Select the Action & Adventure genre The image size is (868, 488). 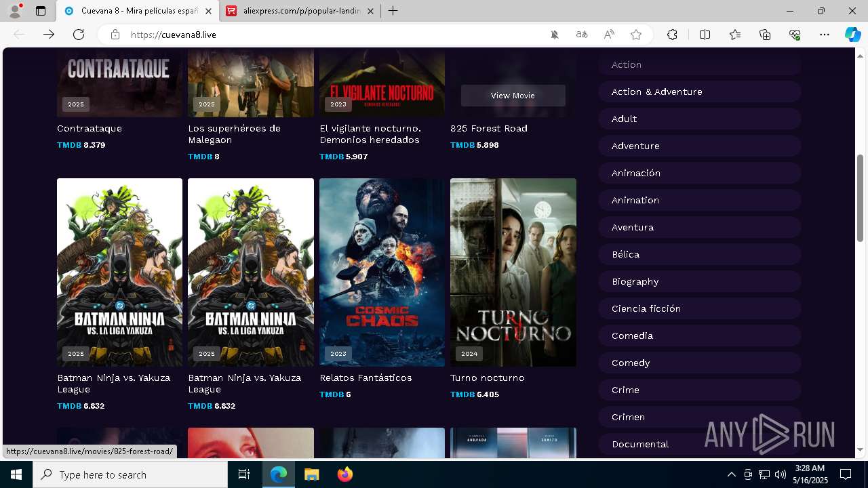tap(700, 91)
